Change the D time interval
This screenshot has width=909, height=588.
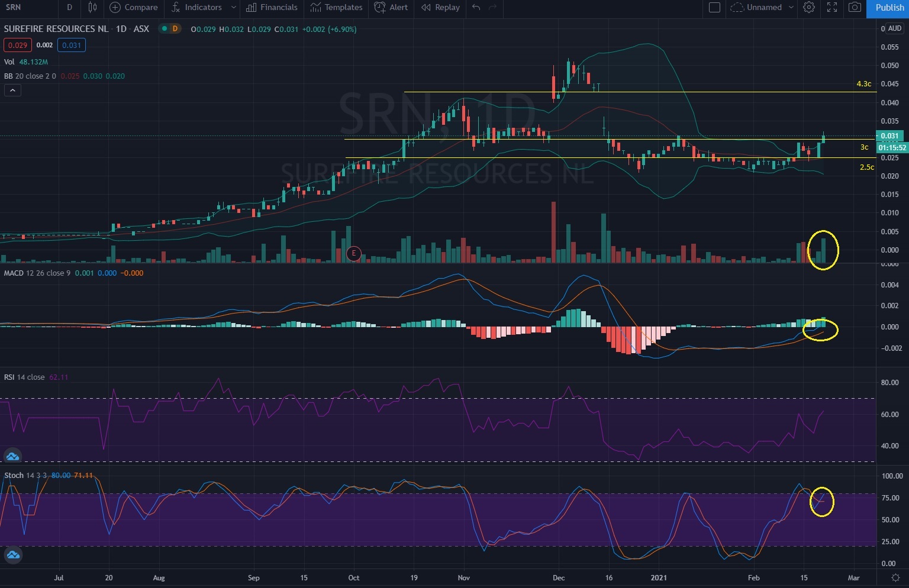(x=70, y=7)
